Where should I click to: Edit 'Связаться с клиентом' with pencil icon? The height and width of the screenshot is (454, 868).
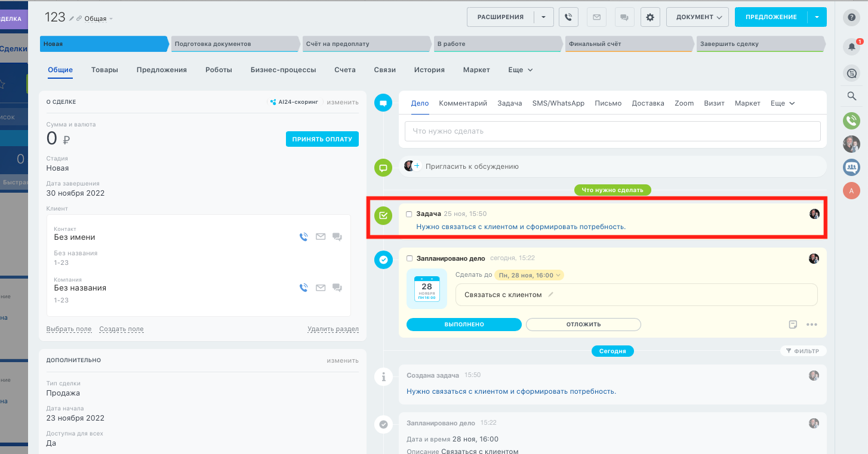(x=551, y=294)
